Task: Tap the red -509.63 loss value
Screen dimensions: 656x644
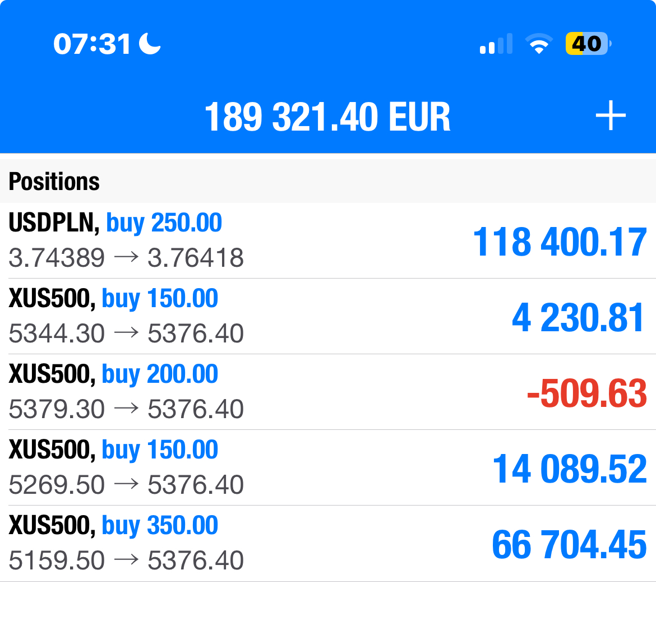Action: (x=587, y=393)
